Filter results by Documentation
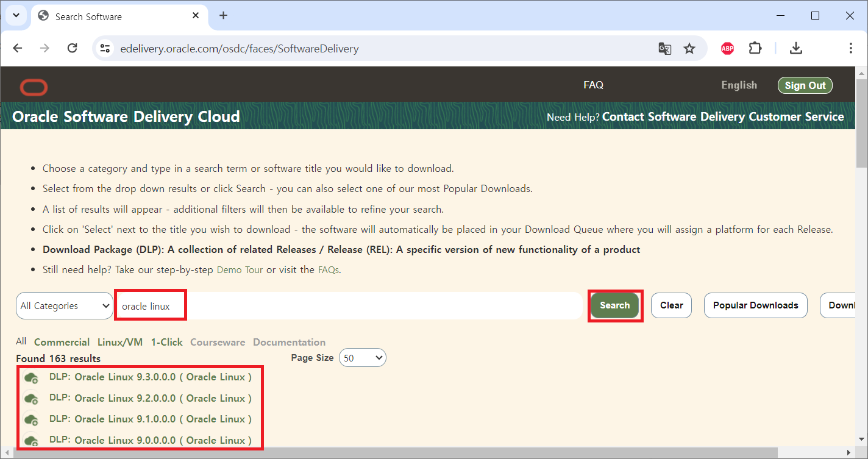This screenshot has height=459, width=868. click(x=290, y=342)
